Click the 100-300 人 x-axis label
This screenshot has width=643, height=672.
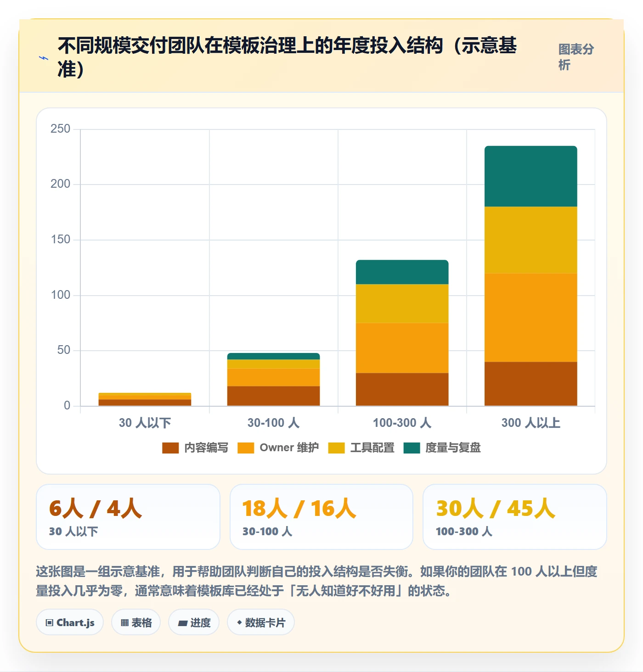pyautogui.click(x=402, y=423)
